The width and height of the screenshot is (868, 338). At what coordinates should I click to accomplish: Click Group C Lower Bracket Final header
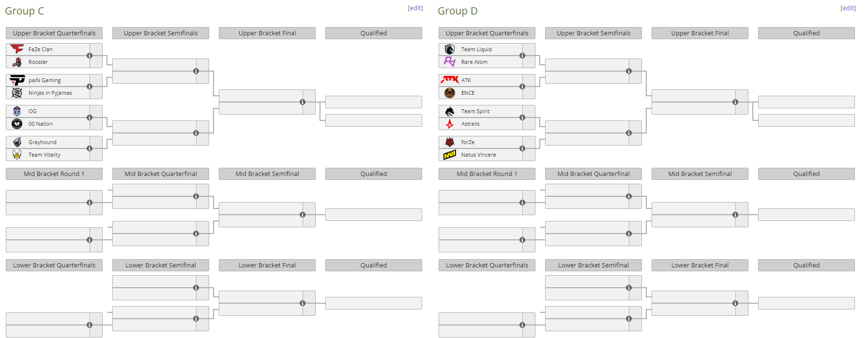click(x=267, y=265)
